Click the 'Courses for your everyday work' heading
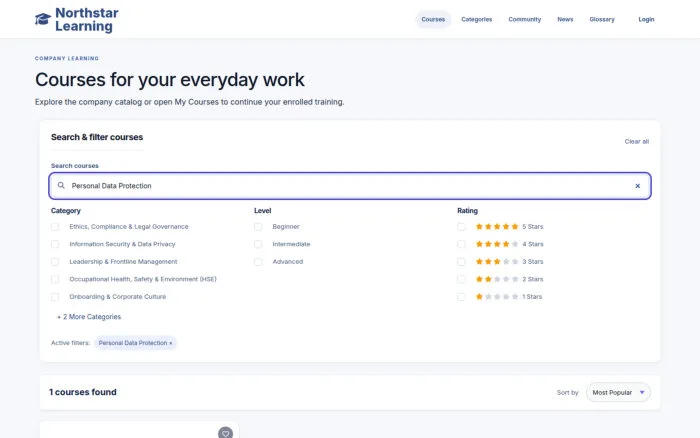Screen dimensions: 700x438 pos(170,80)
